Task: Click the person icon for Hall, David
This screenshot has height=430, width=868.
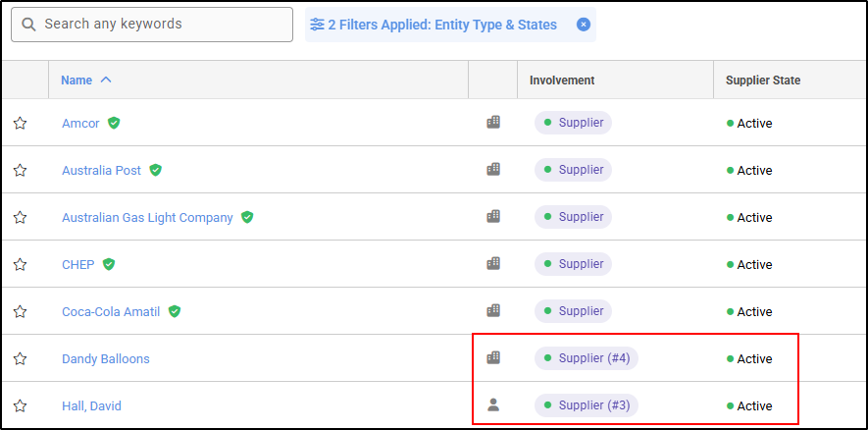Action: (x=493, y=404)
